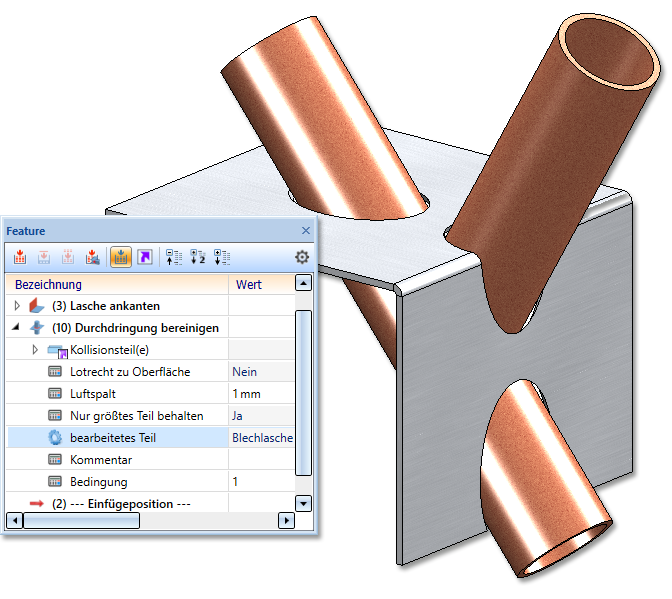Toggle the highlighted orange feature toolbar button
The image size is (672, 599).
pyautogui.click(x=121, y=257)
